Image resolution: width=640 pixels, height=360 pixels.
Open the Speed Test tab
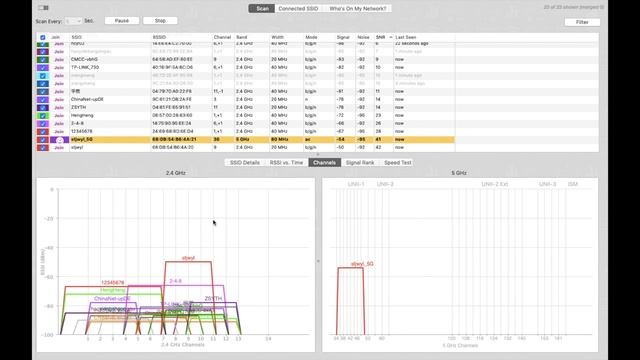(x=398, y=162)
